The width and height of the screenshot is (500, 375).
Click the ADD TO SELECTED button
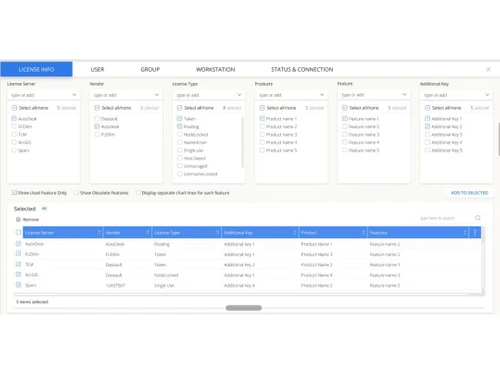469,193
